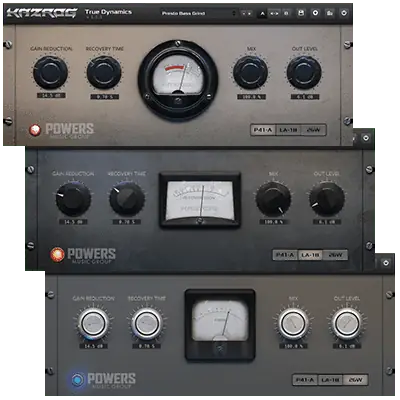The width and height of the screenshot is (400, 400).
Task: Click the round VU meter on top unit
Action: [x=178, y=80]
